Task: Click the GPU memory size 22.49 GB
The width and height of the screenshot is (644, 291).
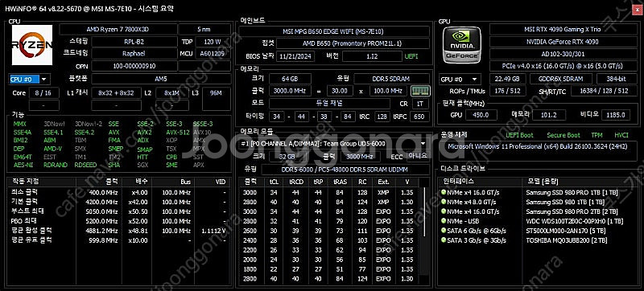Action: (508, 79)
